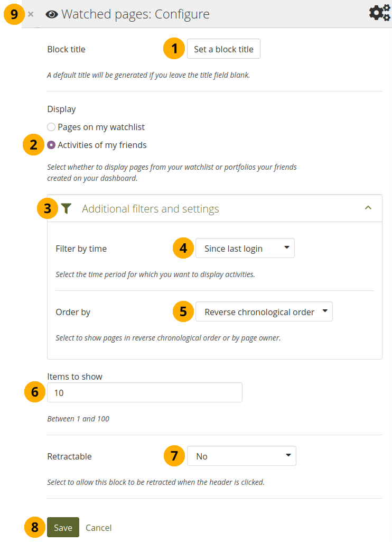Select the Pages on my watchlist option

click(x=51, y=127)
